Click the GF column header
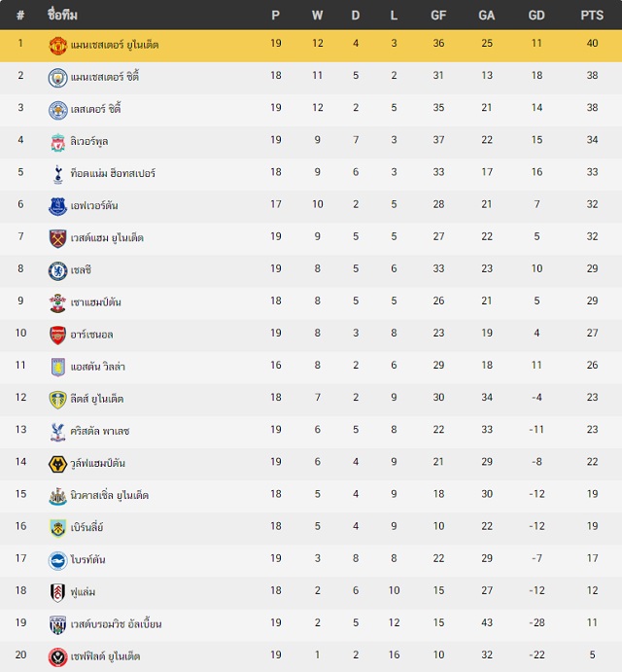622x672 pixels. 438,16
